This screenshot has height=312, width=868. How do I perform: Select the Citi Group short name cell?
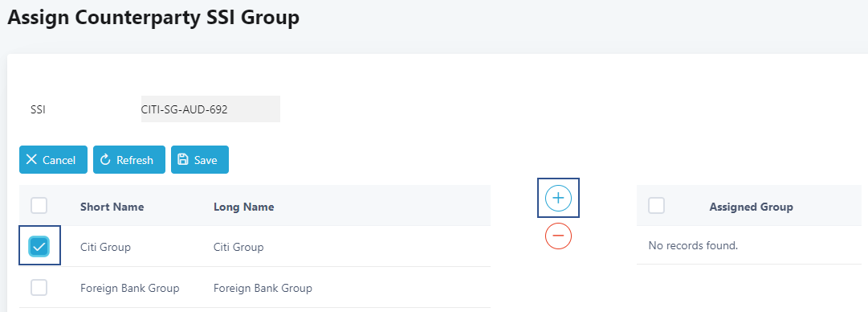(x=105, y=247)
